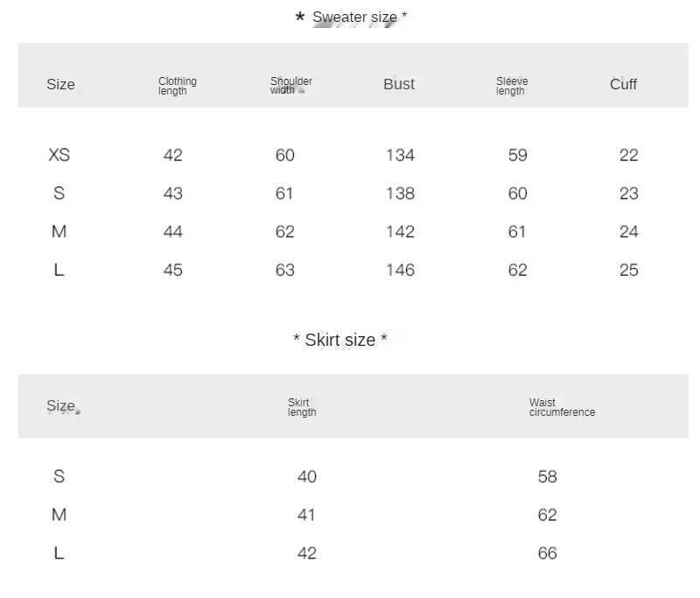Click the Waist circumference column header
The height and width of the screenshot is (598, 700).
click(x=561, y=408)
